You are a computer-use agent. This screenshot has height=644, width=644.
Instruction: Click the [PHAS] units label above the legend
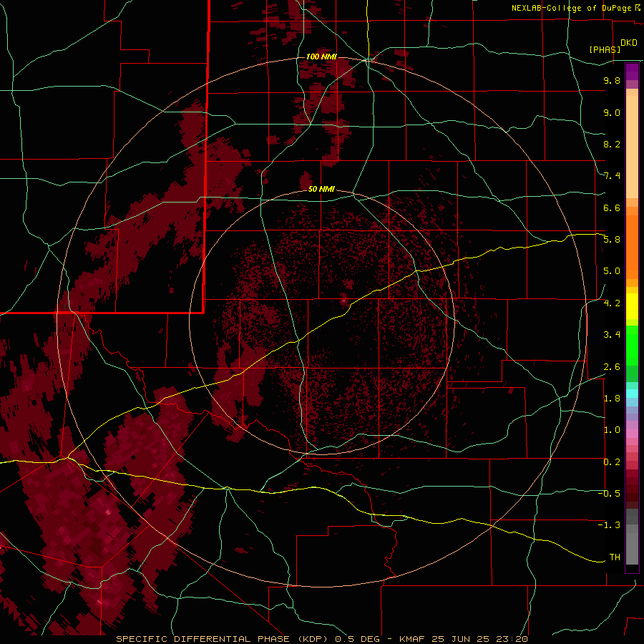point(605,49)
